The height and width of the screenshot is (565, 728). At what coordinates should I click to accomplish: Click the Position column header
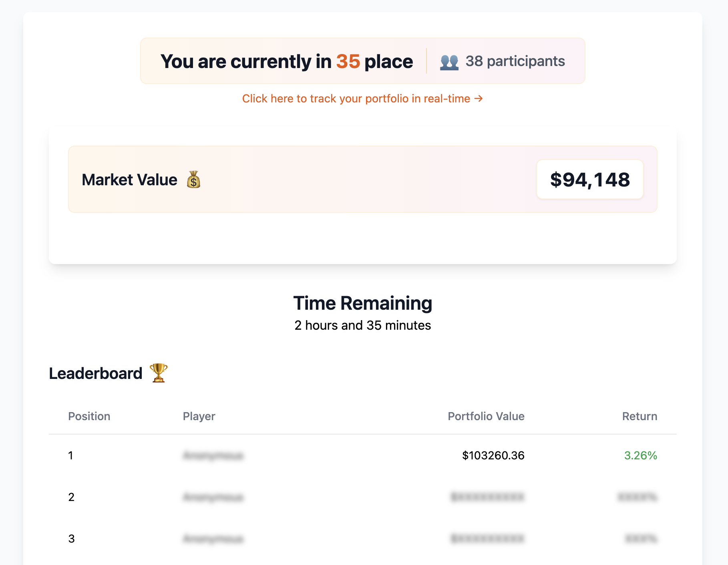(x=89, y=416)
